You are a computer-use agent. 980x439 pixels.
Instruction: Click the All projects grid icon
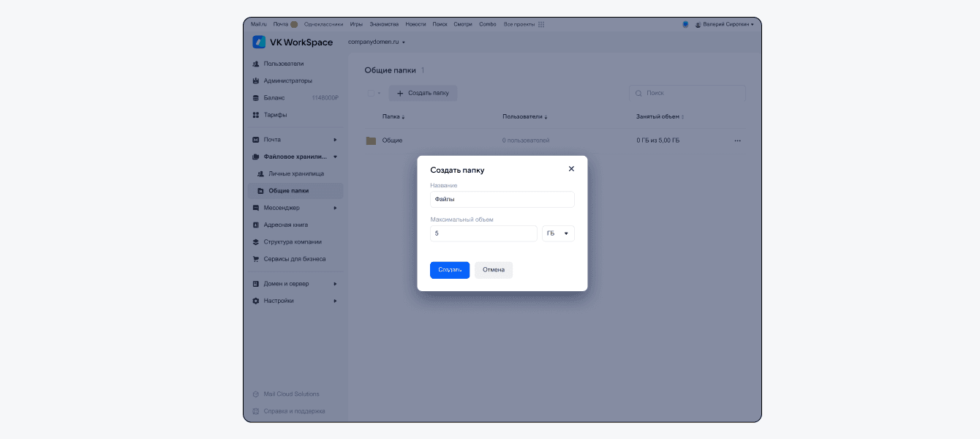(x=541, y=24)
